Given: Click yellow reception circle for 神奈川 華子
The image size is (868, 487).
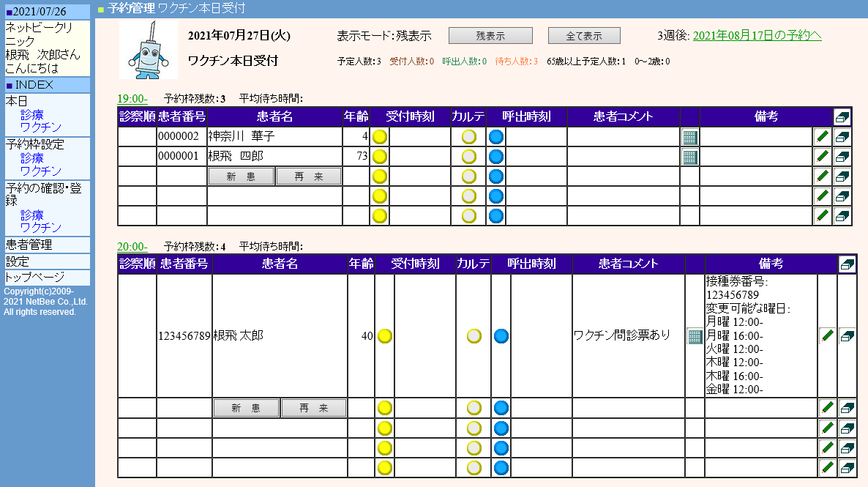Looking at the screenshot, I should tap(380, 137).
